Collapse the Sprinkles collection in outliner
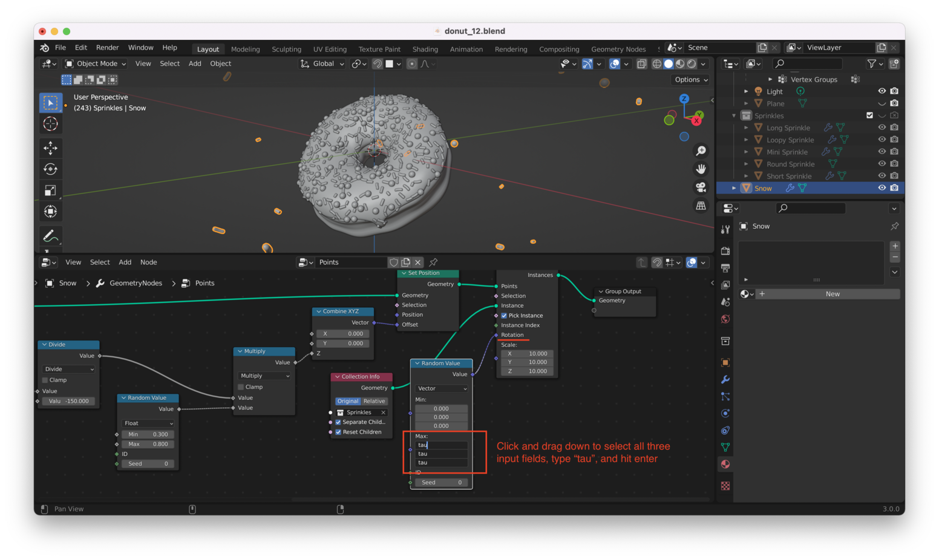939x560 pixels. (734, 116)
